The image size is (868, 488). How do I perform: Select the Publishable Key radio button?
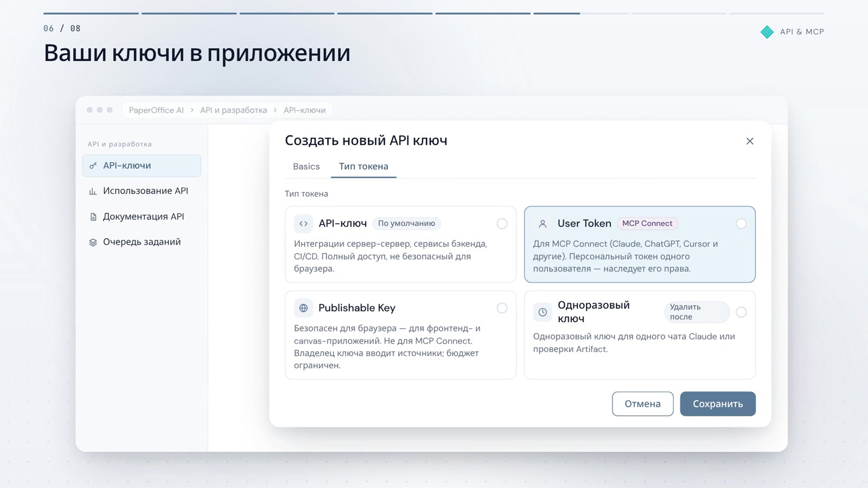[x=502, y=308]
